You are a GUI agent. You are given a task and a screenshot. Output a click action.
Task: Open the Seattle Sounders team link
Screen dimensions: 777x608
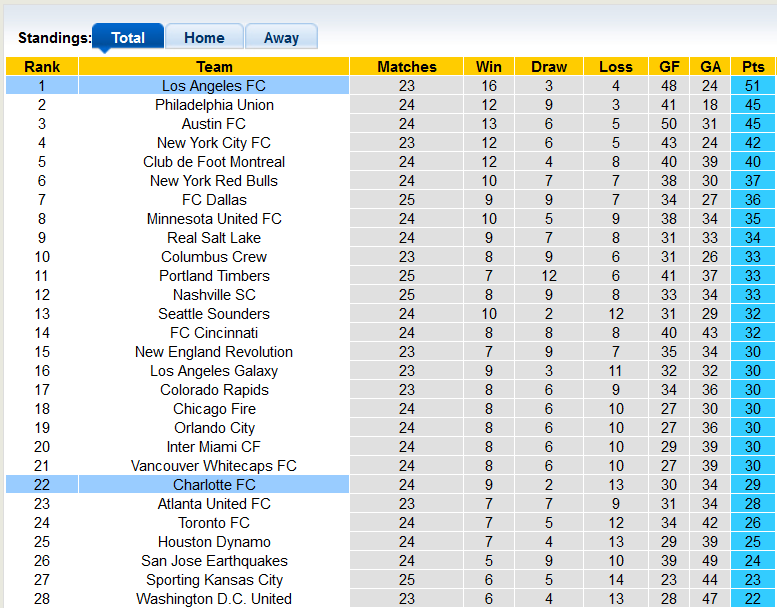[214, 314]
